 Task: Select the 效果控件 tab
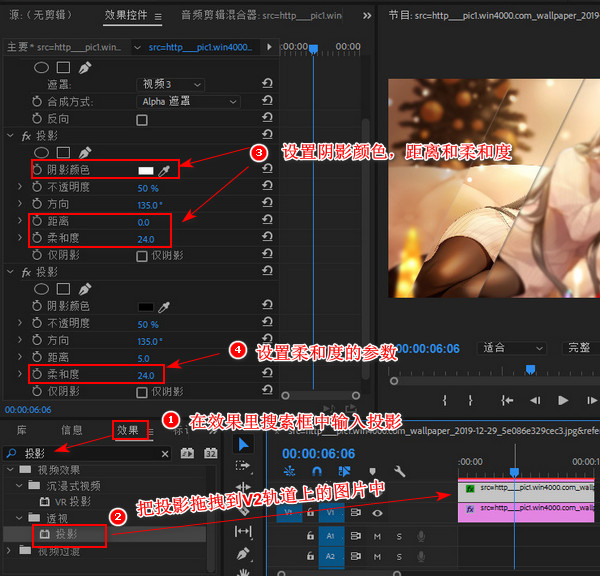[x=126, y=15]
